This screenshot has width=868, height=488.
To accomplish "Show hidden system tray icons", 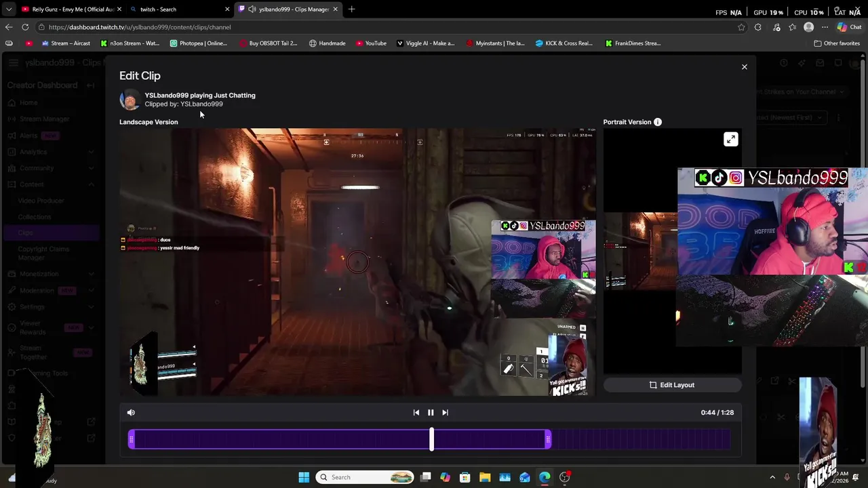I will pyautogui.click(x=772, y=477).
